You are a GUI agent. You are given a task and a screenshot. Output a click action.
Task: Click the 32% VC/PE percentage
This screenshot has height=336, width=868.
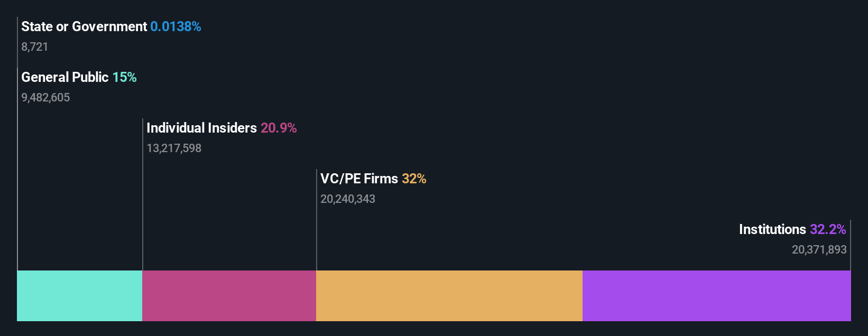point(414,179)
